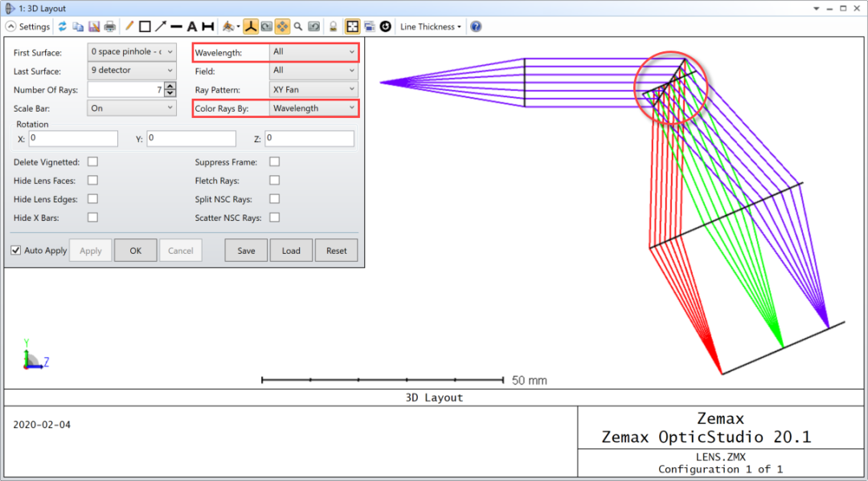The height and width of the screenshot is (481, 868).
Task: Click the Reset button
Action: (x=336, y=250)
